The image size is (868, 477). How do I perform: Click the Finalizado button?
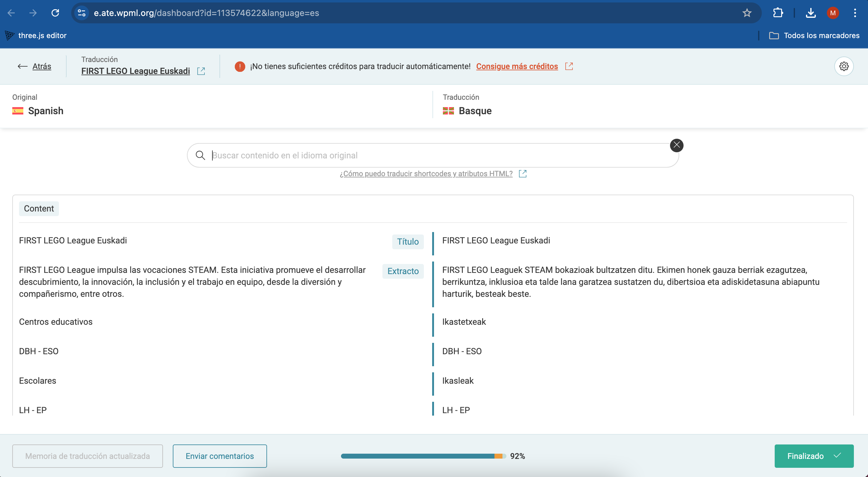814,456
